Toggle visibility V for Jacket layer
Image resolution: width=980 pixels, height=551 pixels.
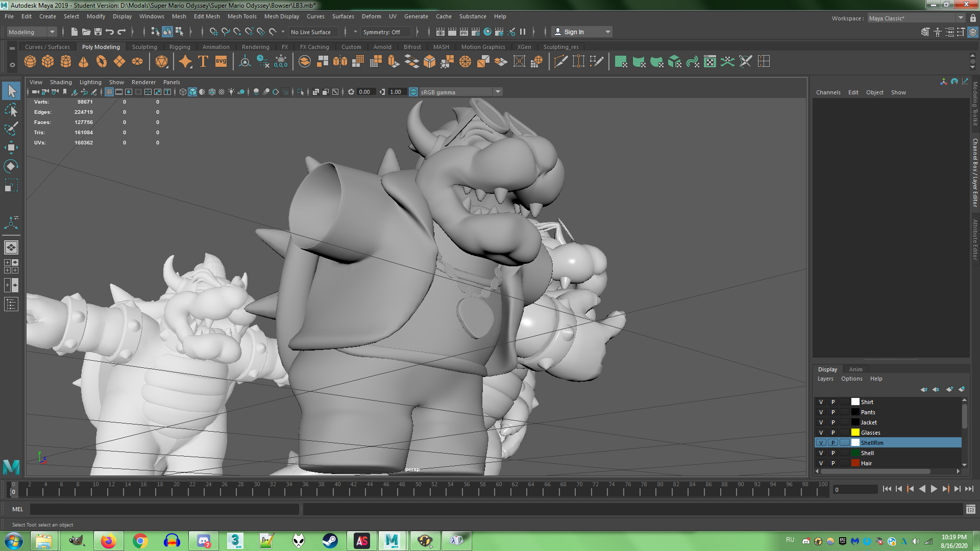point(821,422)
